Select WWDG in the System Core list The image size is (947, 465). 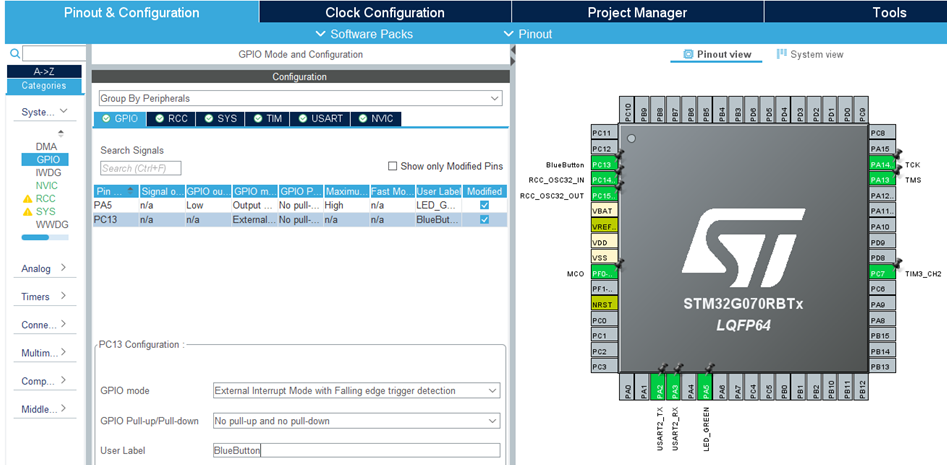tap(51, 225)
